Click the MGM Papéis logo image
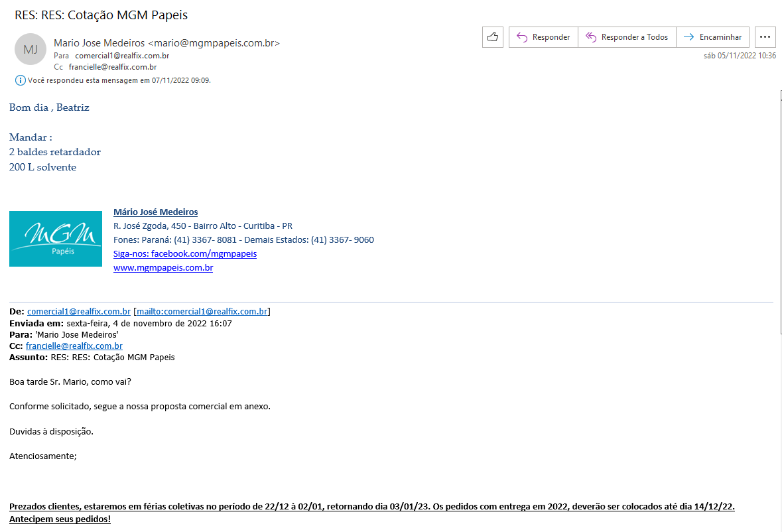 (56, 239)
